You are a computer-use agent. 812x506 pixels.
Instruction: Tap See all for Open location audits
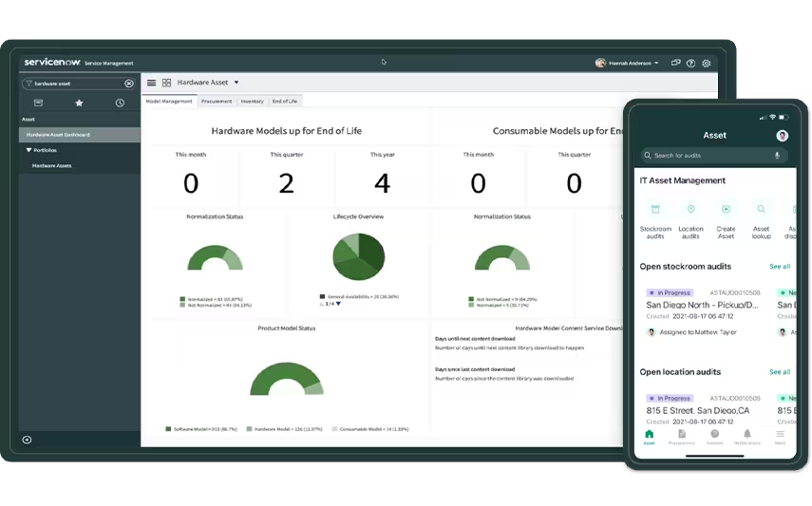[x=780, y=372]
